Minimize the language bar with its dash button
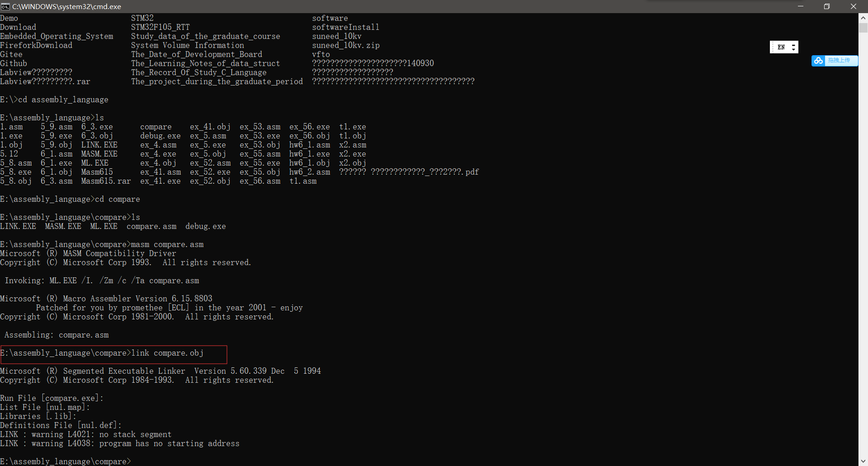The width and height of the screenshot is (868, 466). click(793, 45)
